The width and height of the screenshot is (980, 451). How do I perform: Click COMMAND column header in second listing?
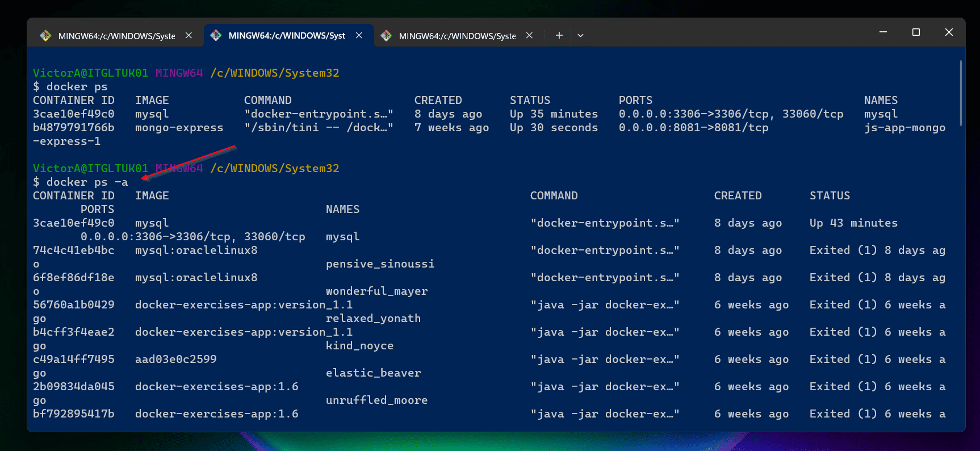(554, 196)
